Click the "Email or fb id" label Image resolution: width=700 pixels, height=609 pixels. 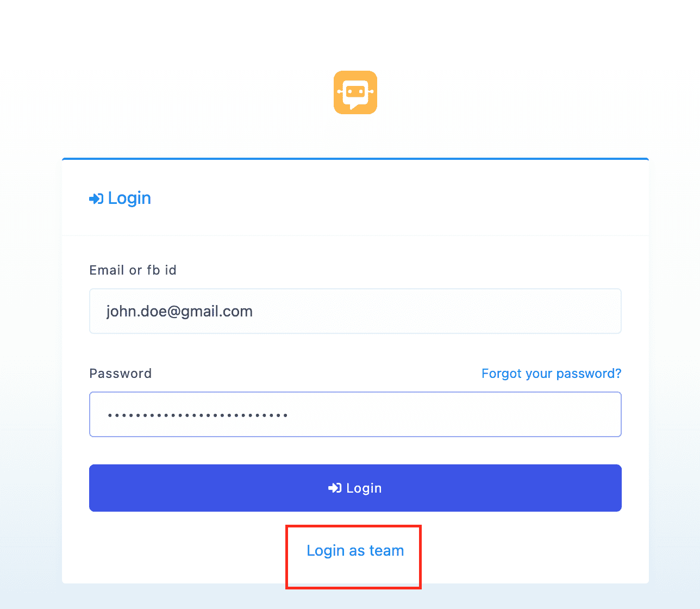[x=133, y=270]
